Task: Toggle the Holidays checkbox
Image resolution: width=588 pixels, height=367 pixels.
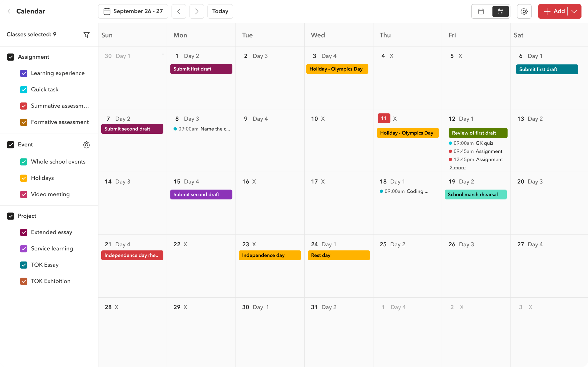Action: (24, 178)
